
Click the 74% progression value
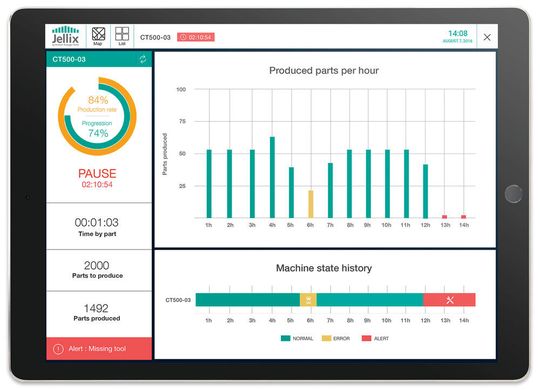(98, 133)
